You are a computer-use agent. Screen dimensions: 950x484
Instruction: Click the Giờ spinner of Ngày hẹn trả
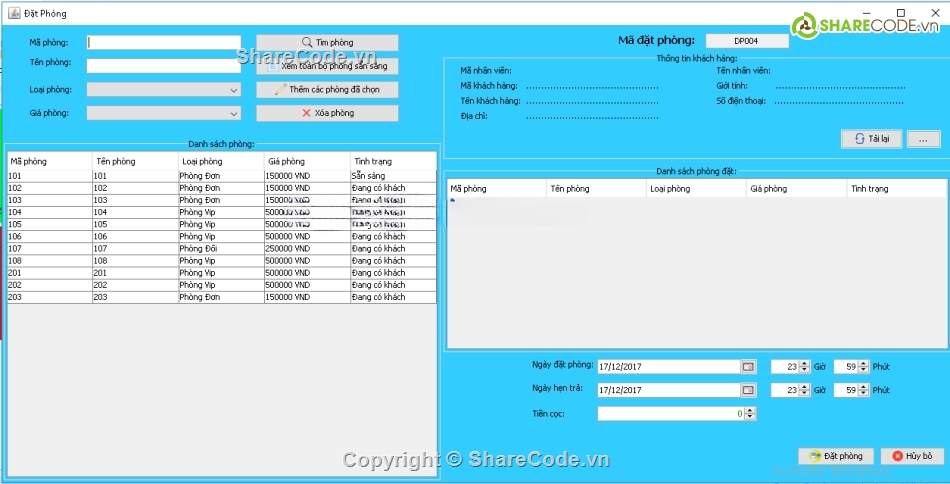click(790, 390)
